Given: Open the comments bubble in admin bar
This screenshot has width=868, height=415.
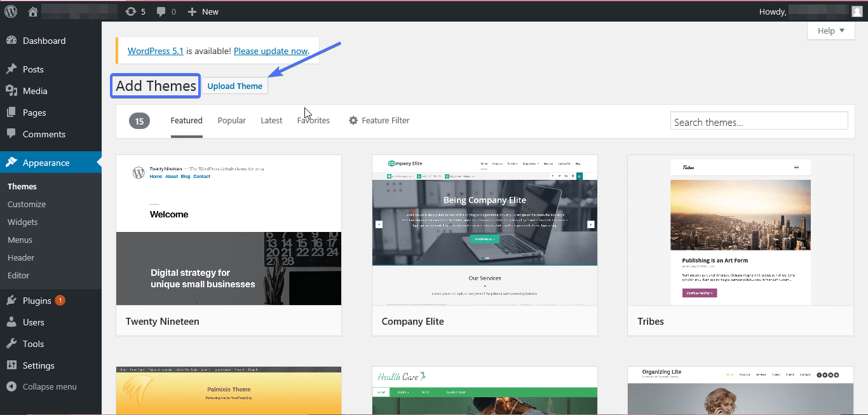Looking at the screenshot, I should pyautogui.click(x=166, y=11).
